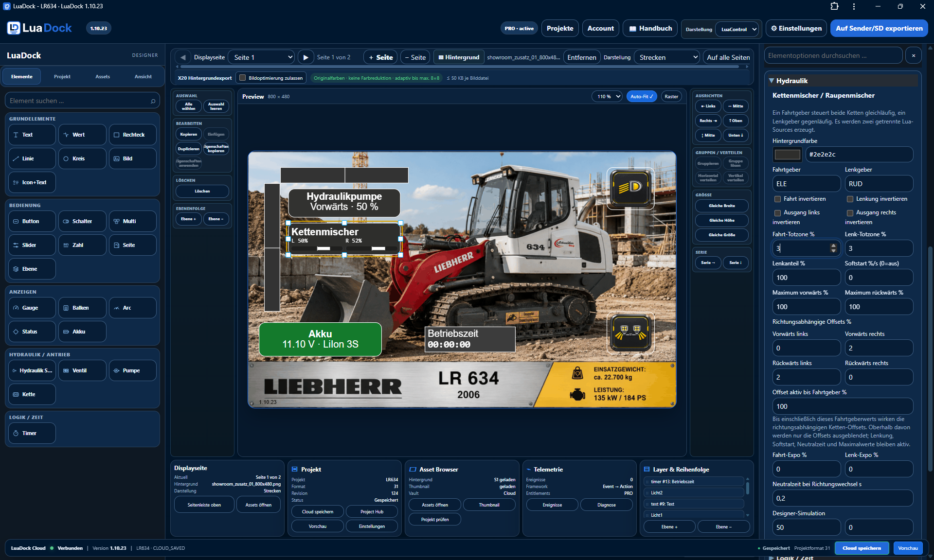Open the Darstellung Strecken dropdown
The image size is (934, 560).
666,57
